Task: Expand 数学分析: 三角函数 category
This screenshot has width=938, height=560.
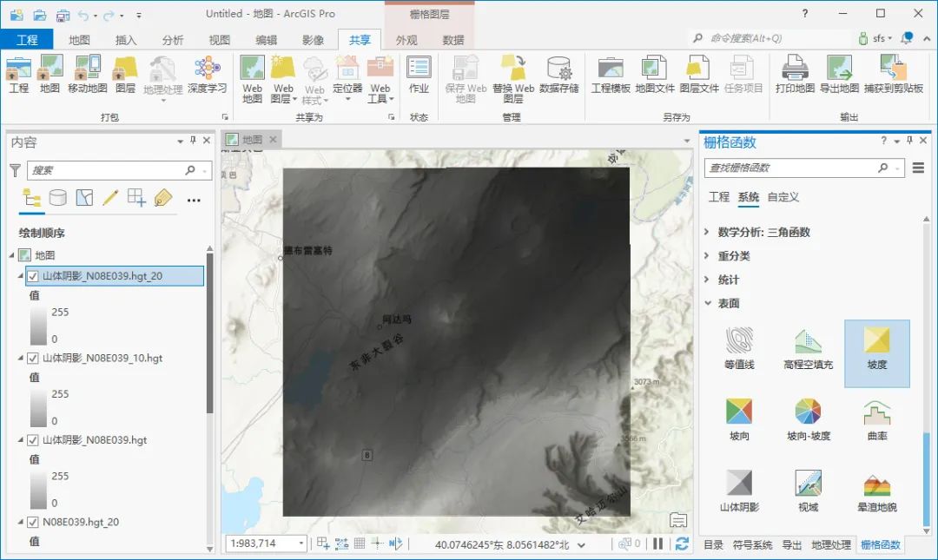Action: [x=707, y=232]
